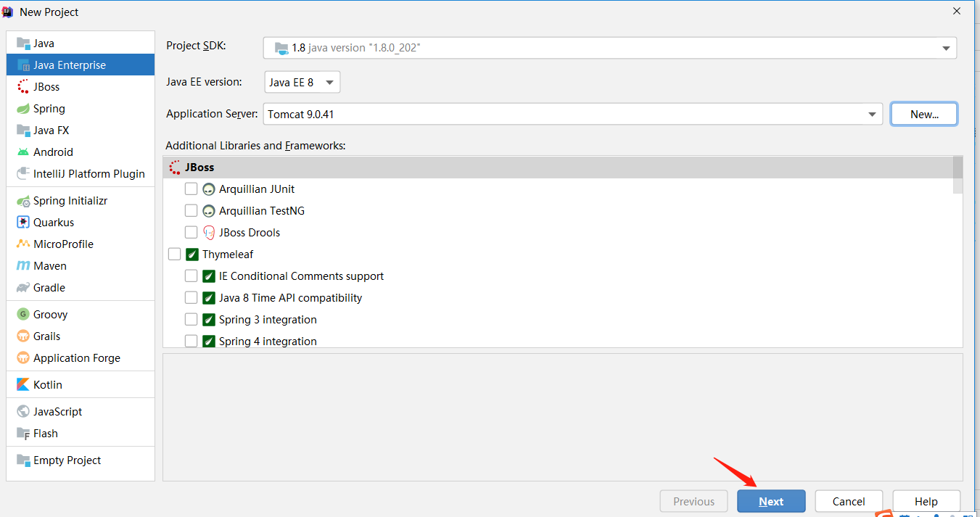The height and width of the screenshot is (517, 980).
Task: Click the IntelliJ logo in title bar
Action: tap(8, 12)
